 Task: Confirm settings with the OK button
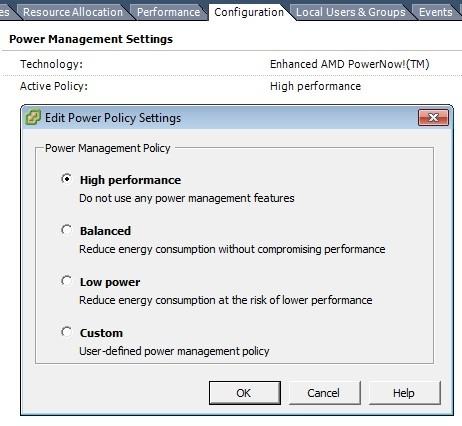[x=245, y=393]
